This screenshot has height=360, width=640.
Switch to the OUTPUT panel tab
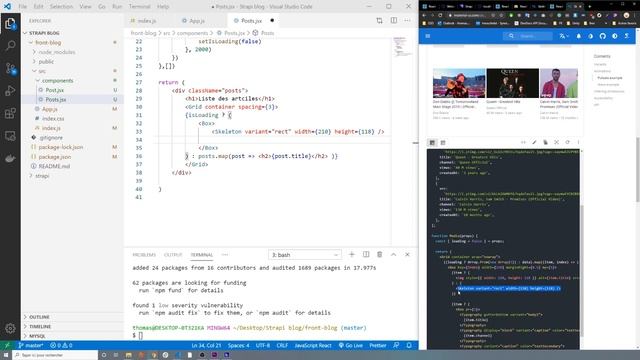[173, 255]
